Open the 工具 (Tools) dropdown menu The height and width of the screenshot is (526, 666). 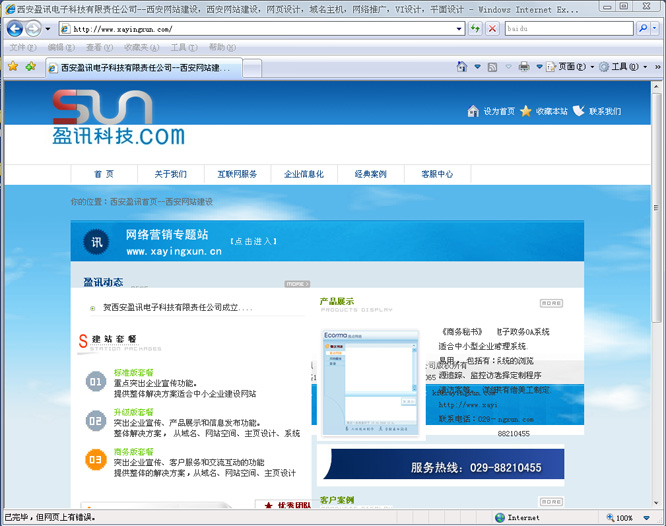coord(621,67)
